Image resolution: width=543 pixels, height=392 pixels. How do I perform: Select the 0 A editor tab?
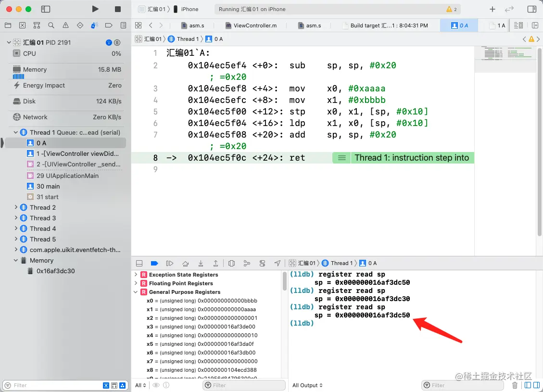pos(459,25)
